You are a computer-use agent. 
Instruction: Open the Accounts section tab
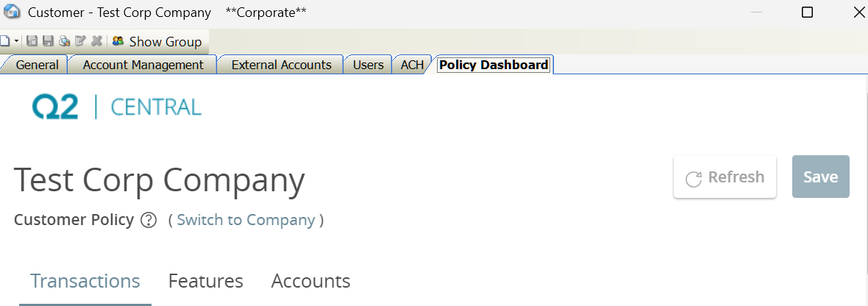[310, 281]
